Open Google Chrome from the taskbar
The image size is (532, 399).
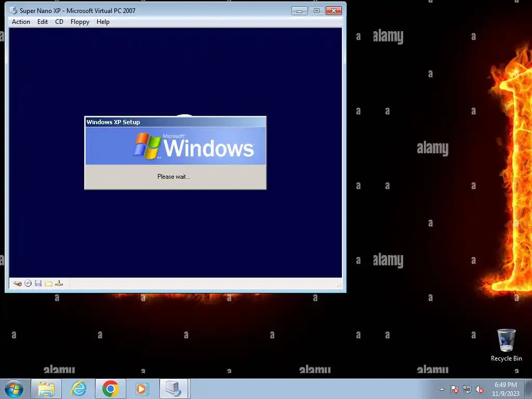(110, 389)
